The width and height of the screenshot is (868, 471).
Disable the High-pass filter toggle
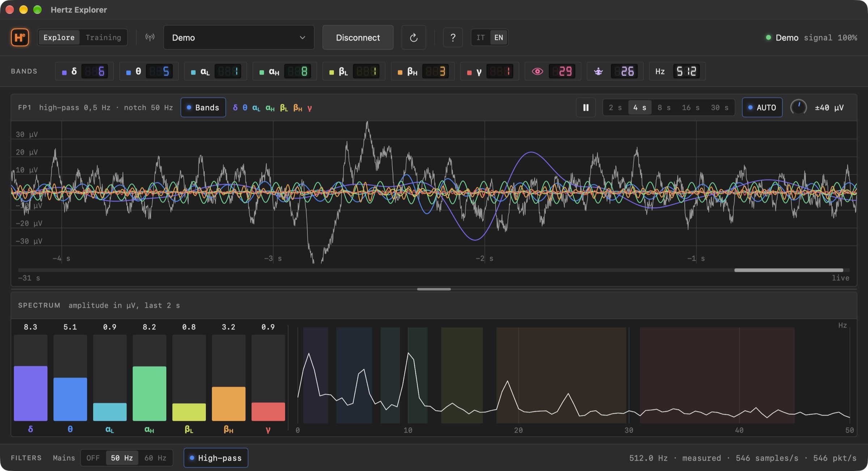tap(216, 458)
